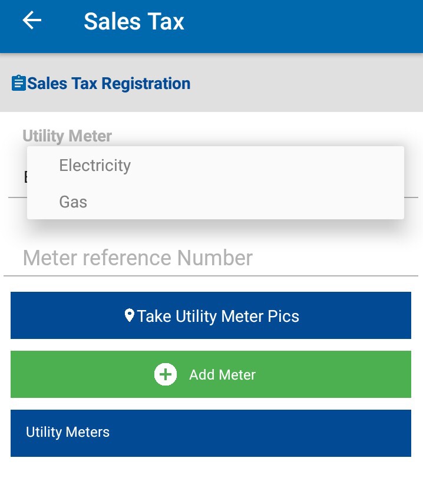Click the Sales Tax Registration heading text
The image size is (423, 504).
point(108,84)
